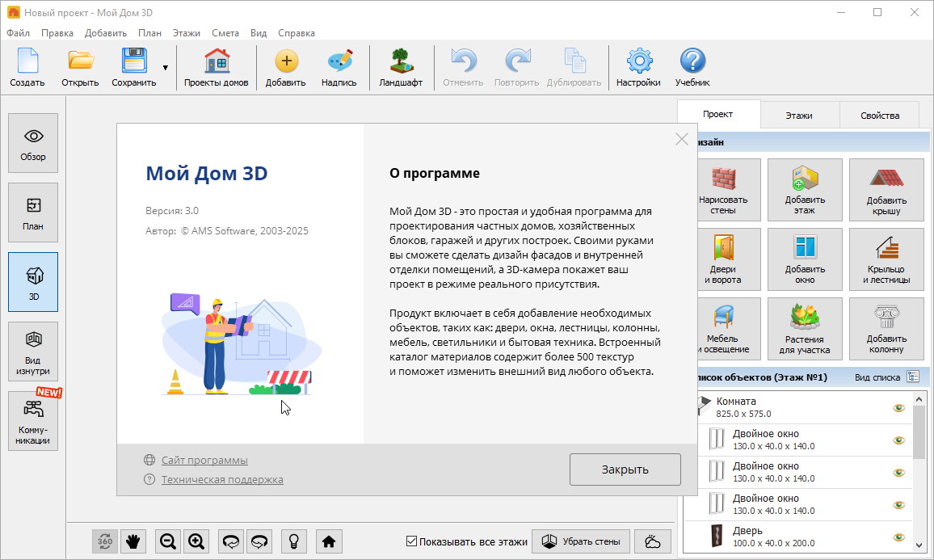
Task: Click Добавить колонну tool
Action: point(886,329)
